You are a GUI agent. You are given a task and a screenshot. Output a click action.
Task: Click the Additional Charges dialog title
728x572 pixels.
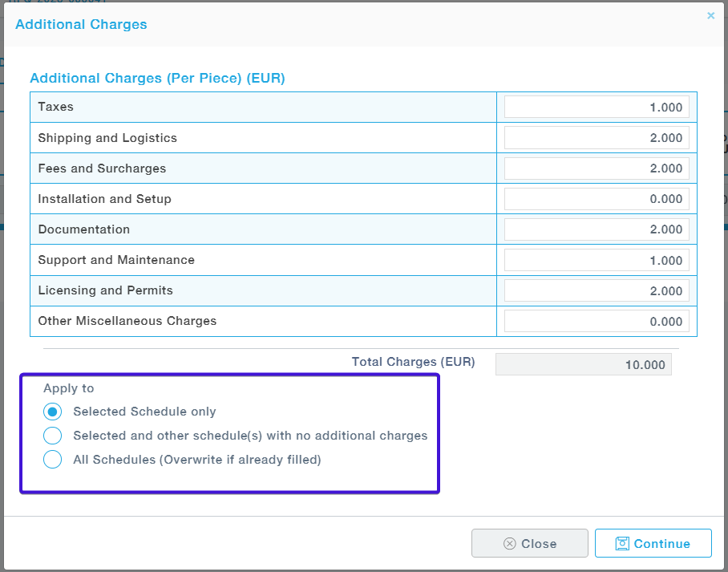81,24
